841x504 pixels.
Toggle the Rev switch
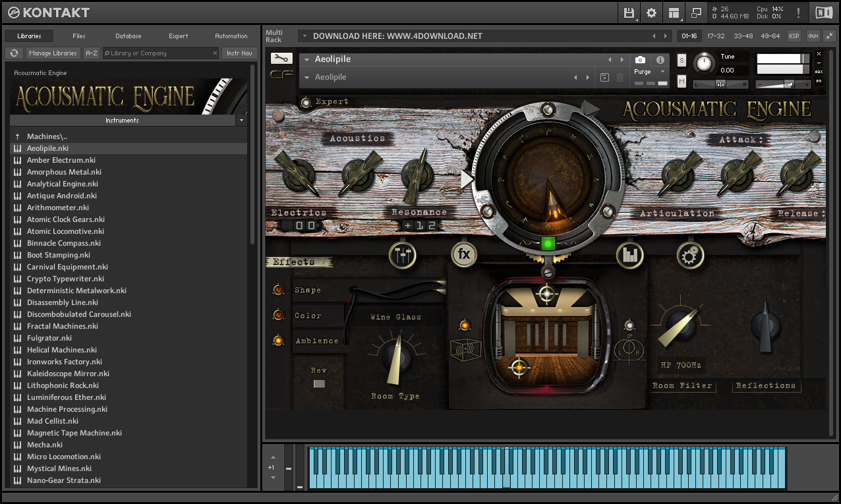[319, 383]
